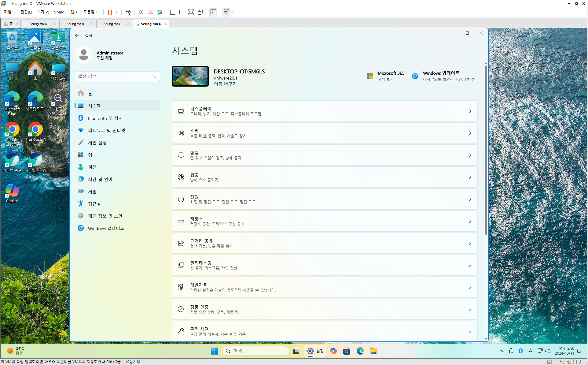588x365 pixels.
Task: Open the 탭(T) menu
Action: point(75,12)
